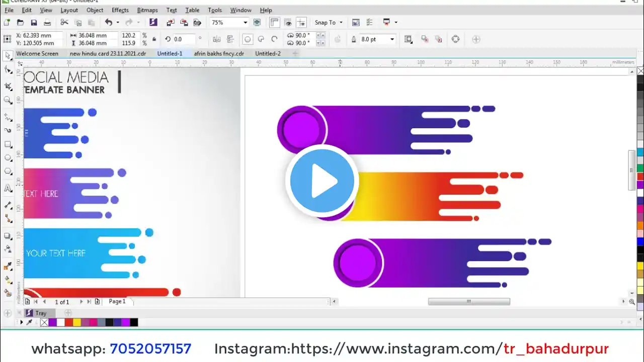Select the Shape tool
644x362 pixels.
point(8,70)
